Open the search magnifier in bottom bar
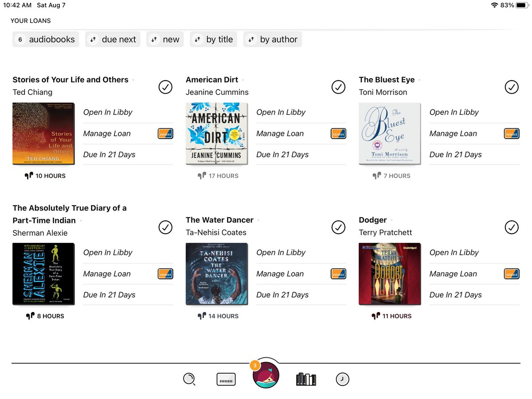This screenshot has height=399, width=532. [189, 379]
